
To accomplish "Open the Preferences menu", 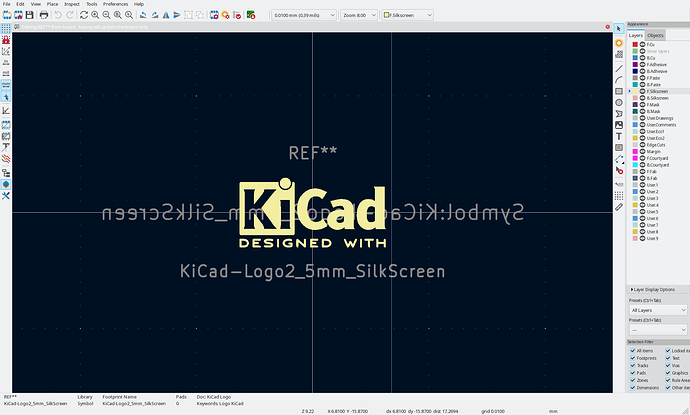I will (x=115, y=4).
